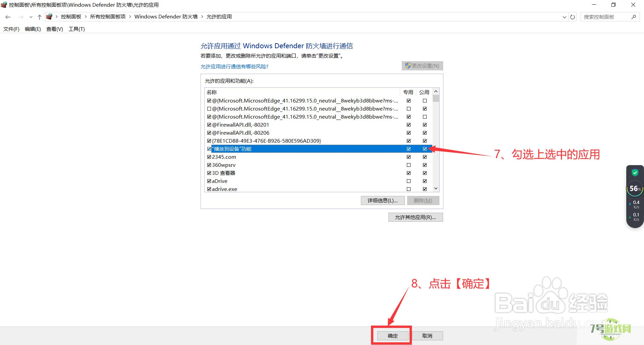644x345 pixels.
Task: Click the green shield security widget icon
Action: click(635, 173)
